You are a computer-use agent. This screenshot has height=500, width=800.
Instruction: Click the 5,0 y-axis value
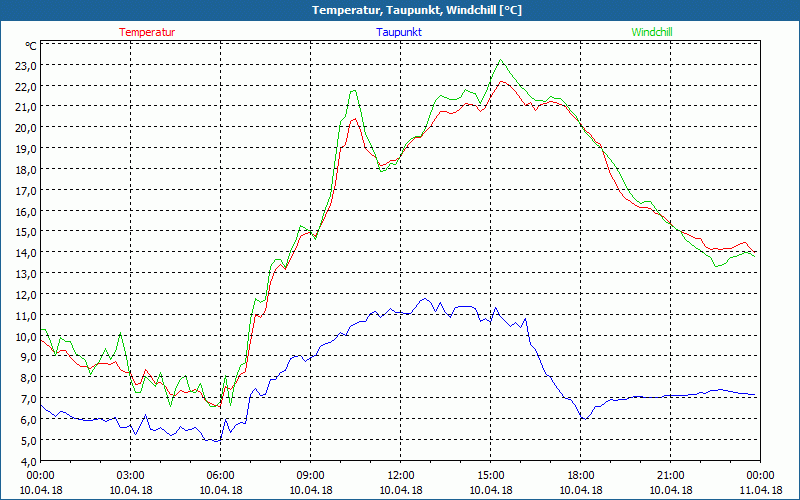coord(29,440)
